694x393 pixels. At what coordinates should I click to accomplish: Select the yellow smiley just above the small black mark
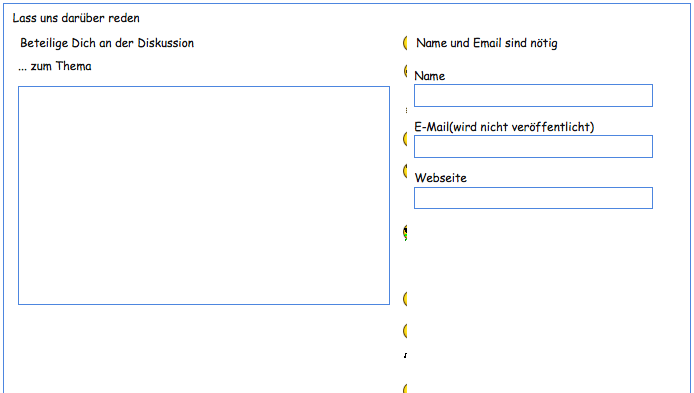pos(405,331)
